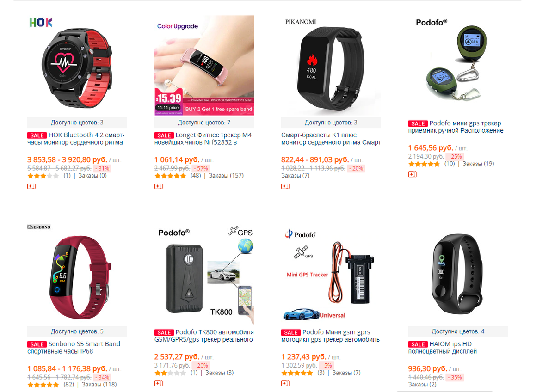The image size is (555, 392).
Task: Click the red-black HOK sport watch image
Action: point(77,65)
